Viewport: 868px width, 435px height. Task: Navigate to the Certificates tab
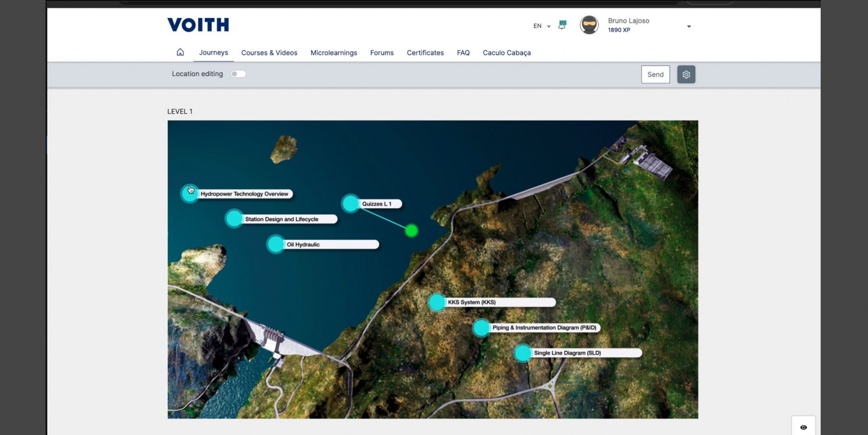point(425,53)
